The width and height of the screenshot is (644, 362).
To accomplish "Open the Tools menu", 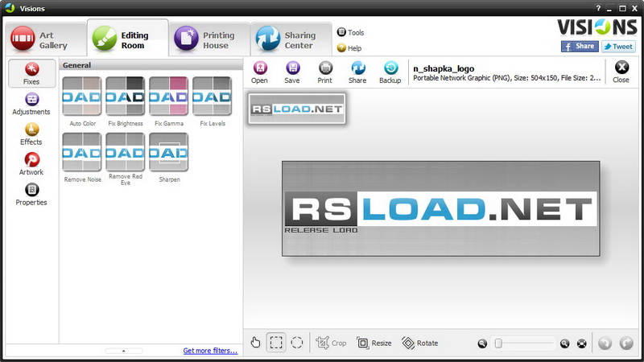I will coord(350,32).
